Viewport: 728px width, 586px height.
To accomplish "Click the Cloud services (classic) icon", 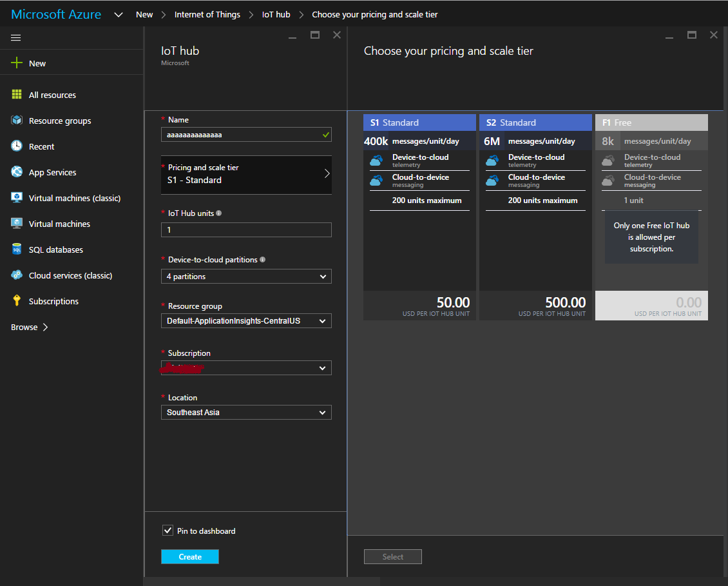I will tap(17, 275).
